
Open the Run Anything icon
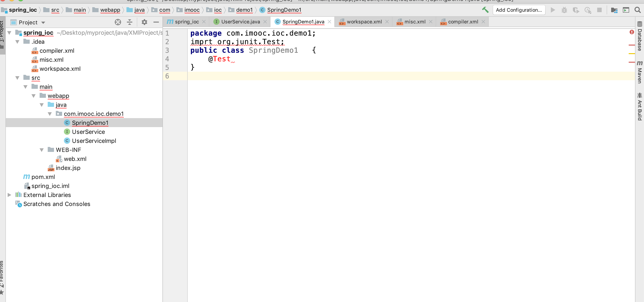point(626,10)
